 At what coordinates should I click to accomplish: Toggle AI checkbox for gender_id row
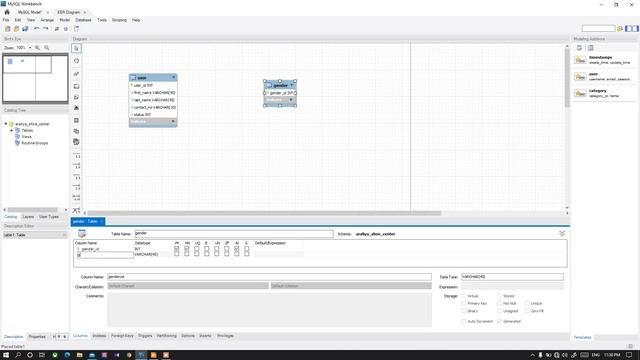(x=237, y=249)
